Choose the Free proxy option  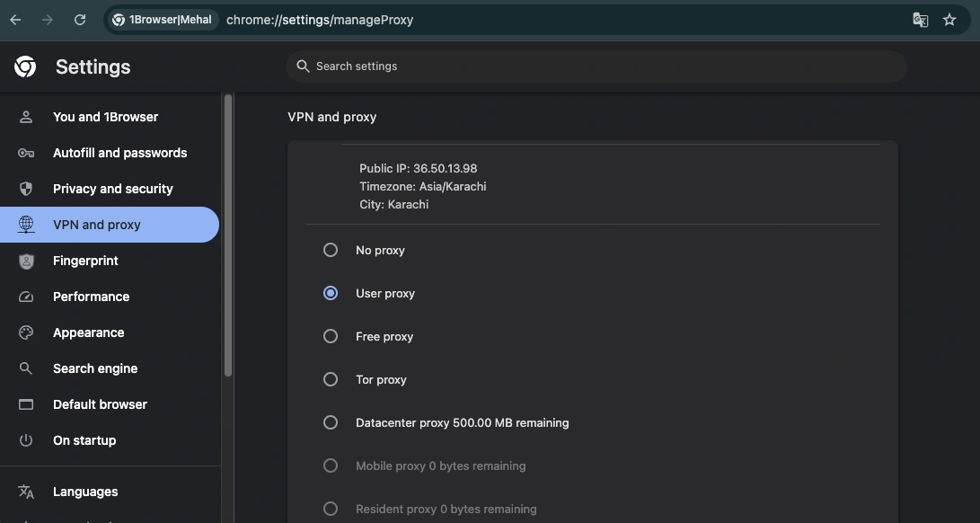(331, 336)
